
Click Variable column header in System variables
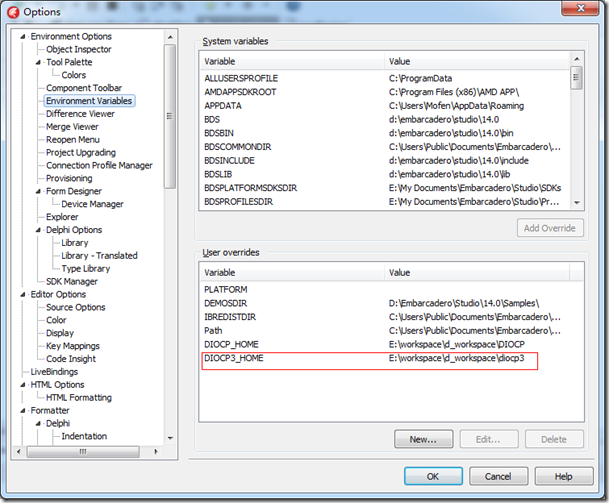[292, 61]
